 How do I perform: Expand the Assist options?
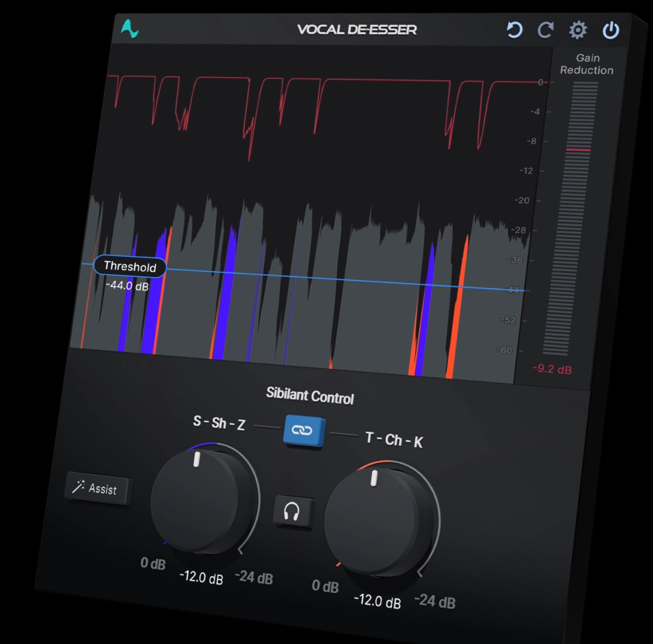[x=98, y=490]
